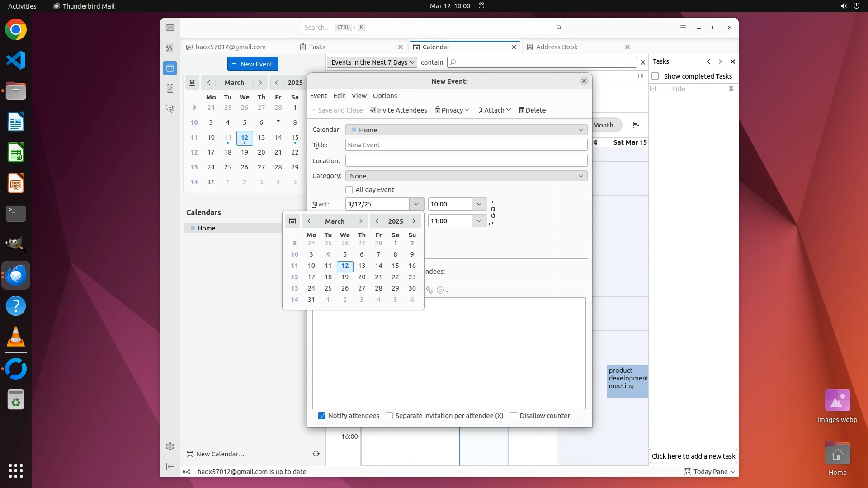Enable the All day Event checkbox
Viewport: 868px width, 488px height.
349,190
